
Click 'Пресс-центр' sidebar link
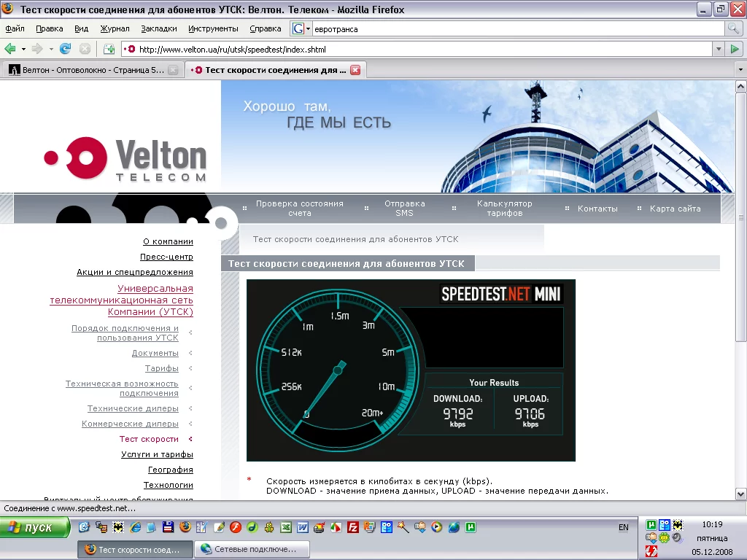(x=166, y=257)
